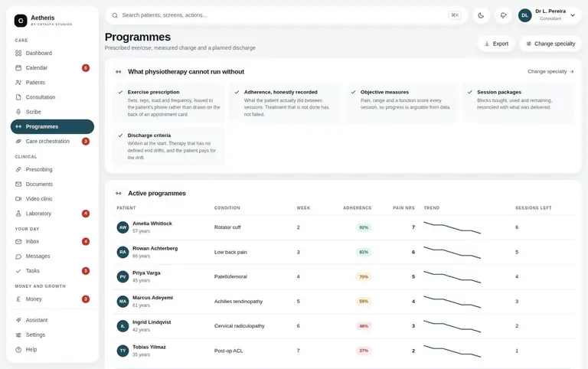Go to Care orchestration menu item
The height and width of the screenshot is (369, 588).
[x=53, y=142]
